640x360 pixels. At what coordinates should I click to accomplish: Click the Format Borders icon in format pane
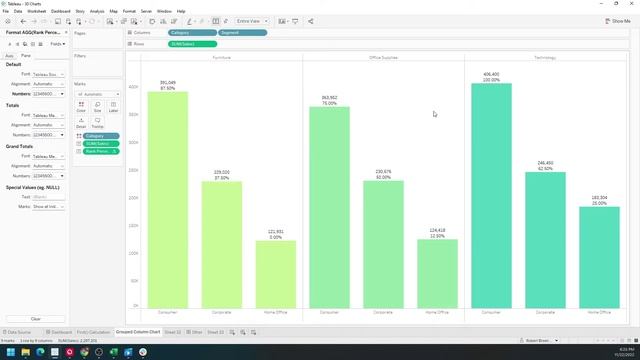pyautogui.click(x=33, y=44)
